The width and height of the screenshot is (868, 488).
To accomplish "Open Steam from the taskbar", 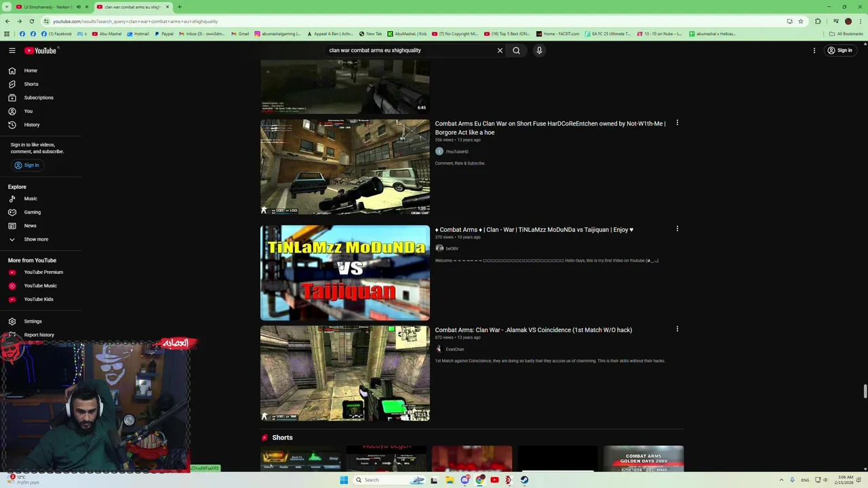I will [524, 480].
